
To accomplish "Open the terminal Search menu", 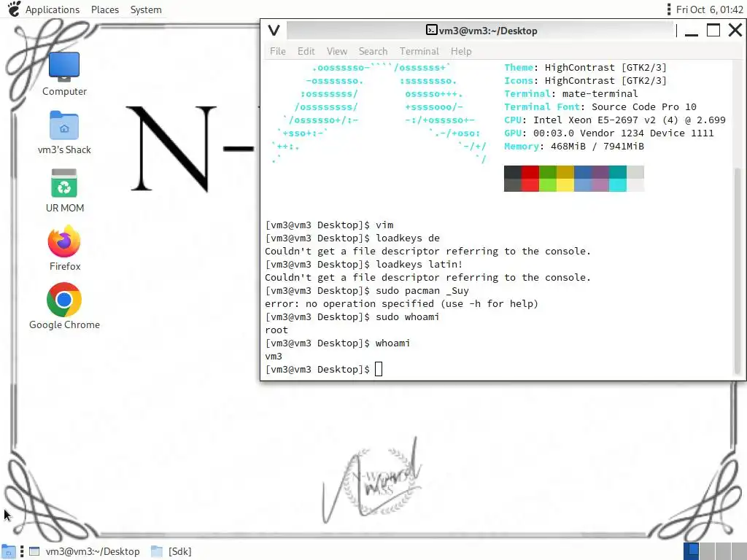I will click(x=373, y=51).
